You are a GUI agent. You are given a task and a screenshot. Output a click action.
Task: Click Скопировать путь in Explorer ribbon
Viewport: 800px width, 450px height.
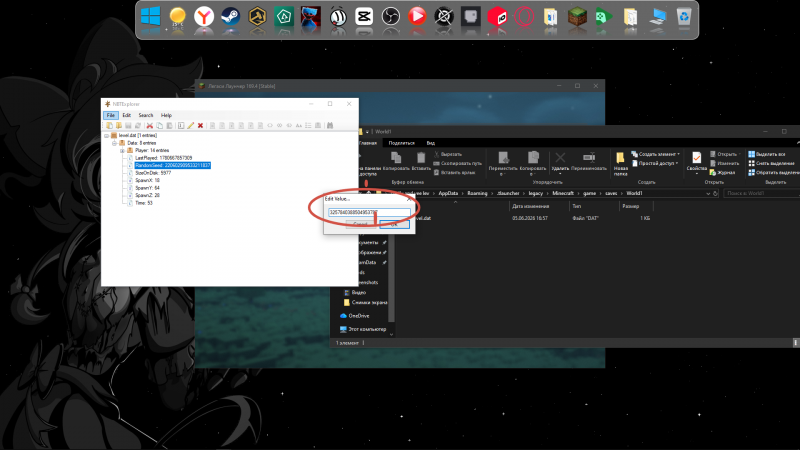457,163
